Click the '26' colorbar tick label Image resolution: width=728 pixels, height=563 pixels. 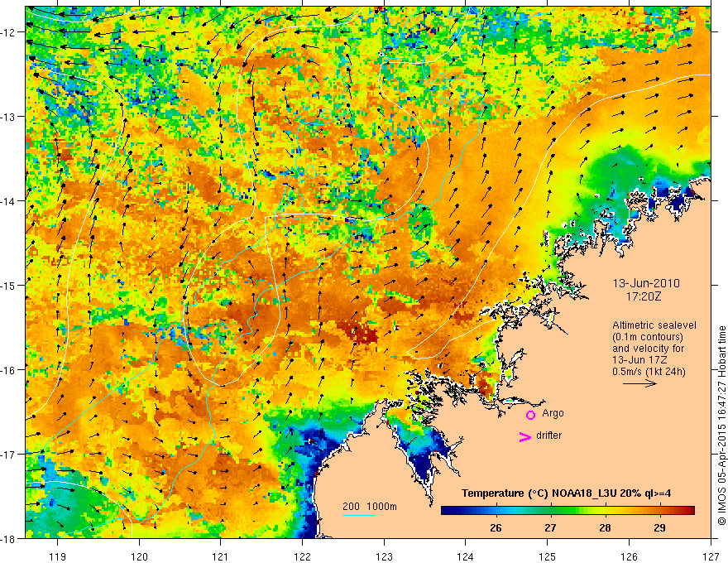pos(496,528)
